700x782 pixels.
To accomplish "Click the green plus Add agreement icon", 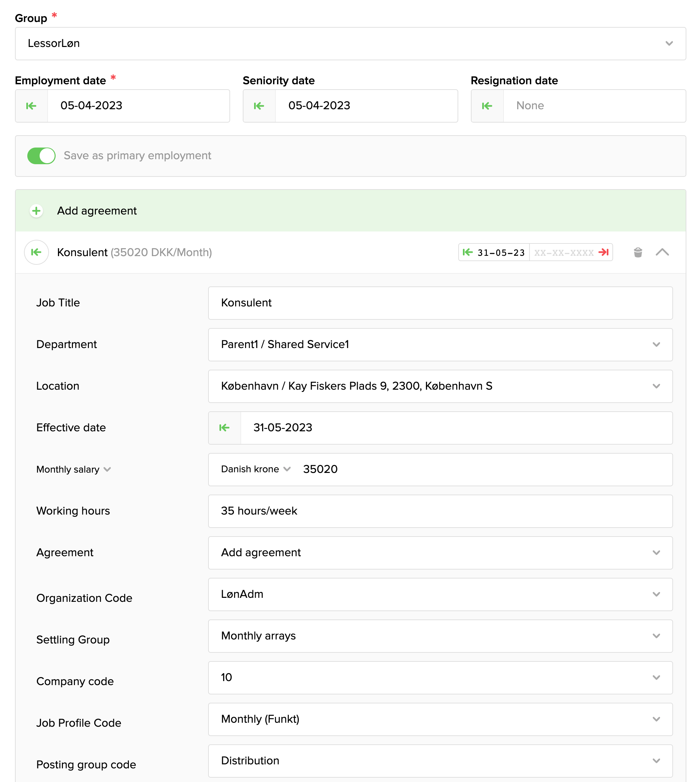I will pyautogui.click(x=36, y=211).
